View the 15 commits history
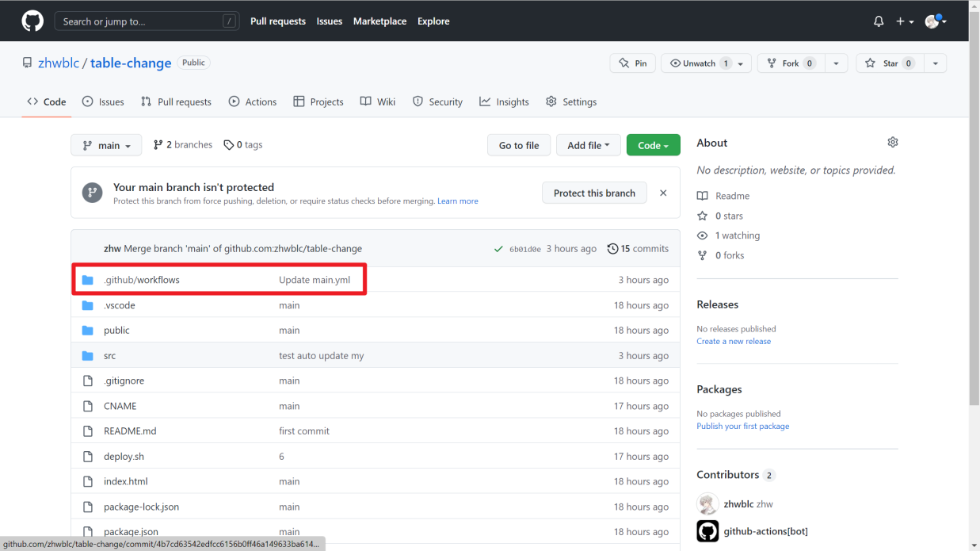 (x=639, y=249)
